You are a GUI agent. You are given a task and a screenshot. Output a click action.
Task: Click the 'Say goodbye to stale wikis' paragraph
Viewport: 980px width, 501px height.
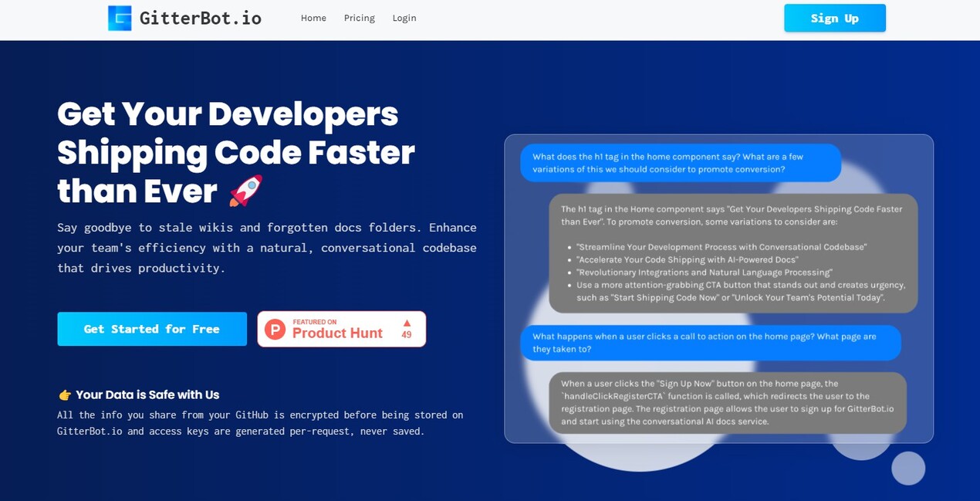(266, 248)
